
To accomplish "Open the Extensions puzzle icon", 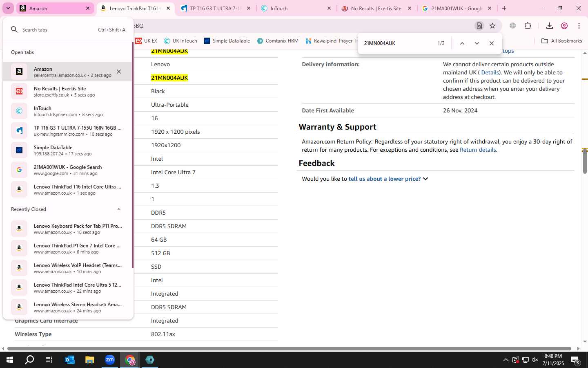I will click(528, 26).
